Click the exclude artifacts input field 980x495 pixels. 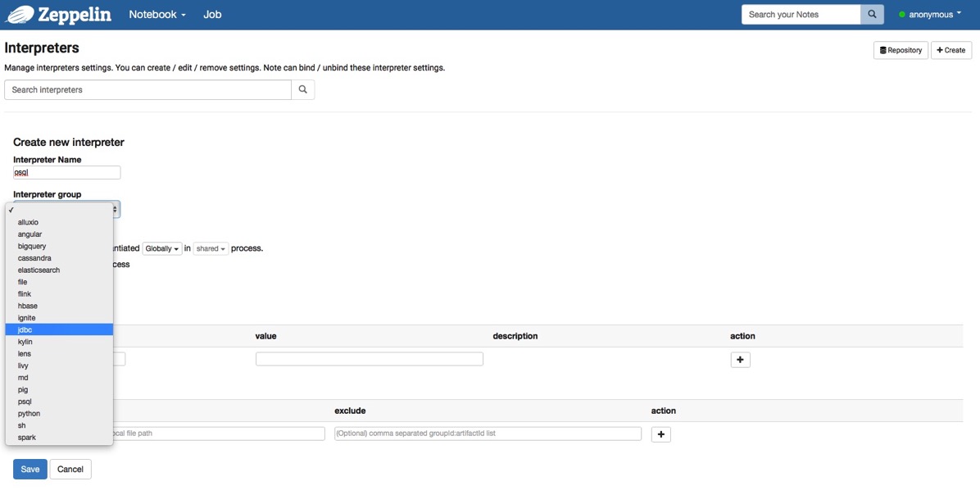pos(488,433)
